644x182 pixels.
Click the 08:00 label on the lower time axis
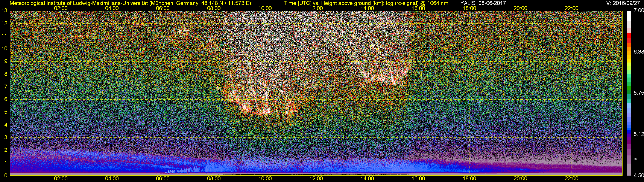tap(214, 179)
